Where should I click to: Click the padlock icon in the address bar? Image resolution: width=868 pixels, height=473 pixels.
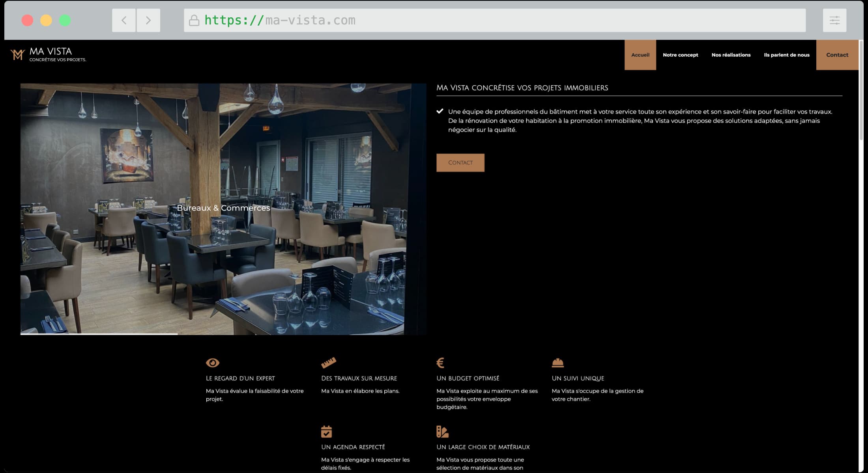[x=194, y=20]
